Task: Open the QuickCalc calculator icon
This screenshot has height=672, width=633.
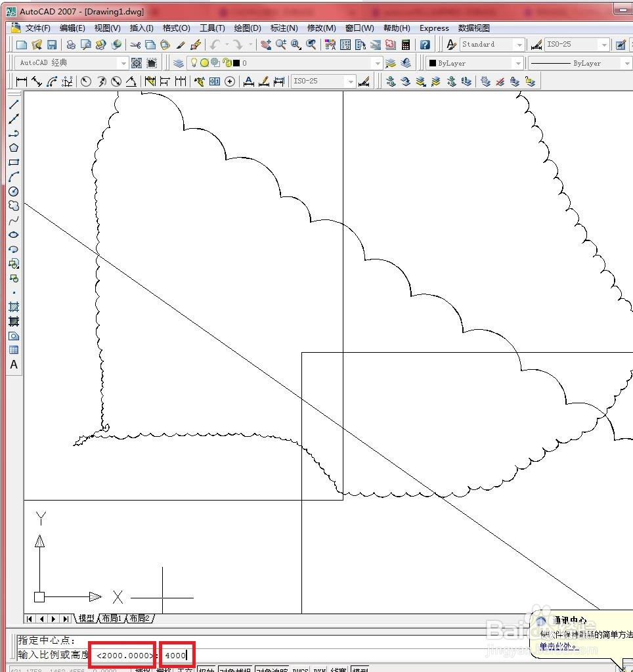Action: point(406,45)
